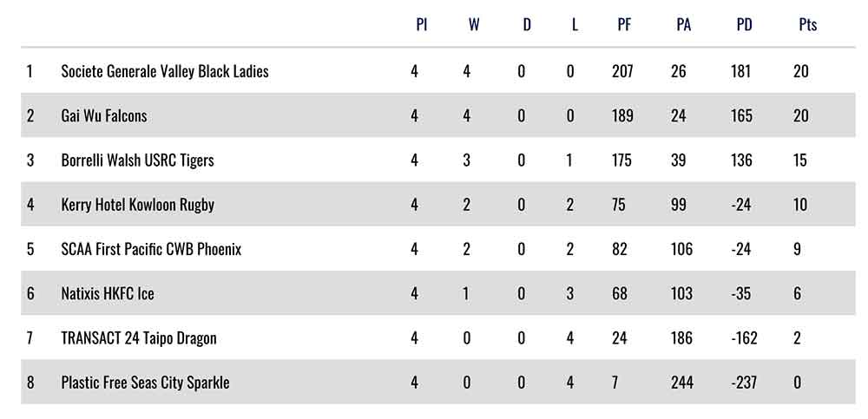Select Borrelli Walsh USRC Tigers in the table

[x=137, y=160]
